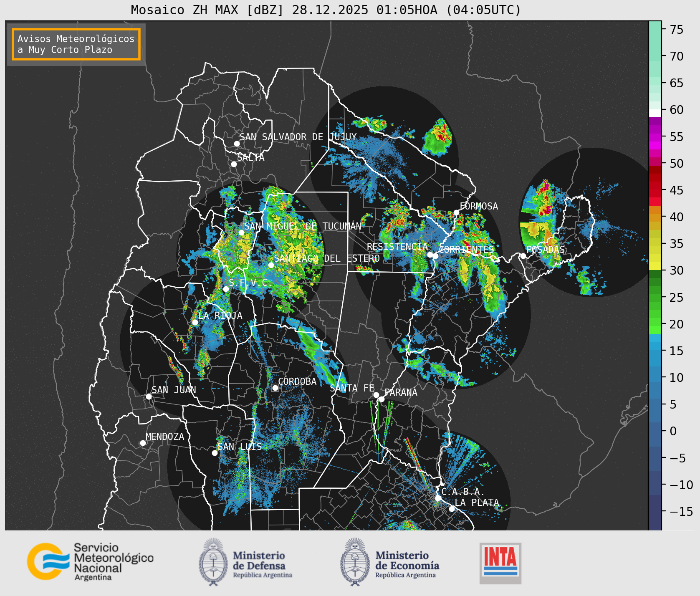Click the Santa Fe city marker
The image size is (700, 596).
click(376, 395)
